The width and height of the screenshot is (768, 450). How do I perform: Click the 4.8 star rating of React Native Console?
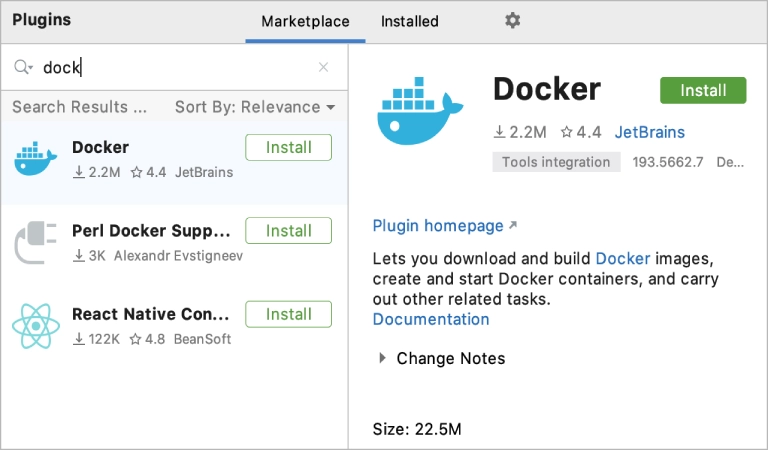click(147, 339)
